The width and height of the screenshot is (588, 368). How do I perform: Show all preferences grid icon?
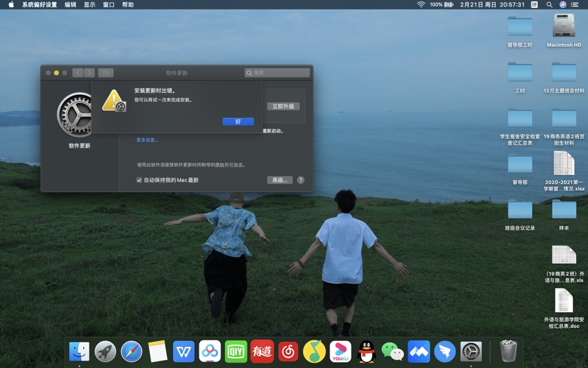pyautogui.click(x=106, y=73)
